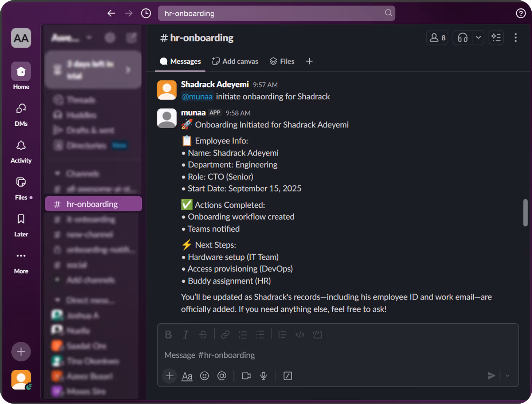Open the Home sidebar view
This screenshot has width=532, height=404.
pos(21,76)
